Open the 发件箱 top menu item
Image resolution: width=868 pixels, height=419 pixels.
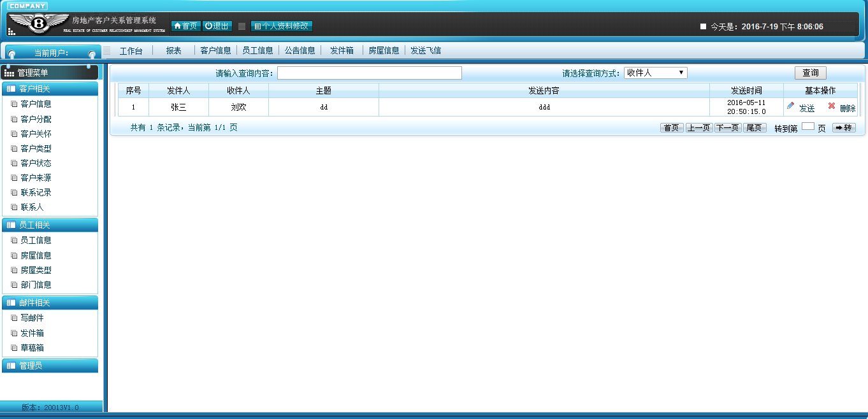[342, 50]
